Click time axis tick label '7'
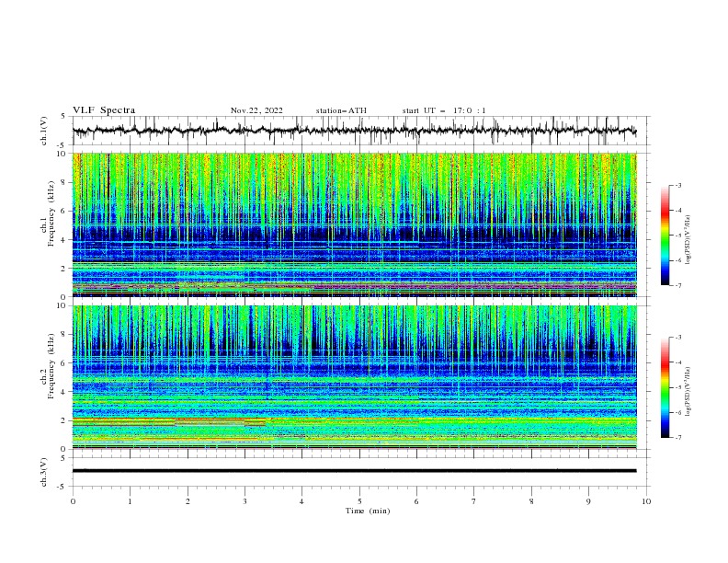The image size is (728, 563). 474,501
